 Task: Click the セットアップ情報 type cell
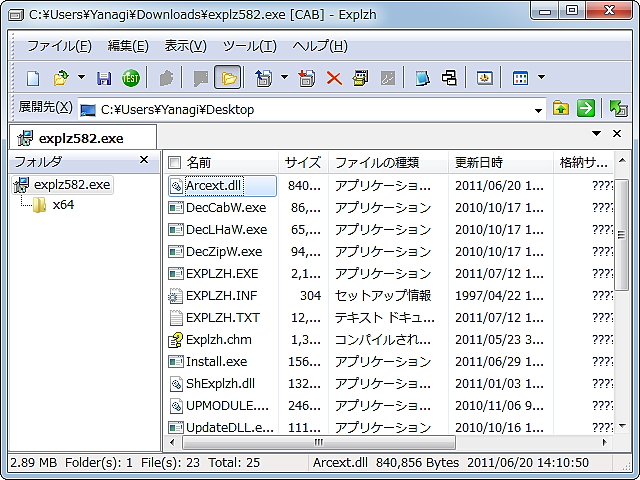click(x=383, y=296)
